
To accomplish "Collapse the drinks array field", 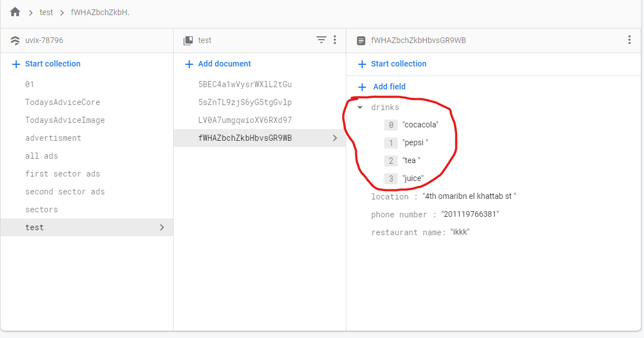I will pos(360,107).
